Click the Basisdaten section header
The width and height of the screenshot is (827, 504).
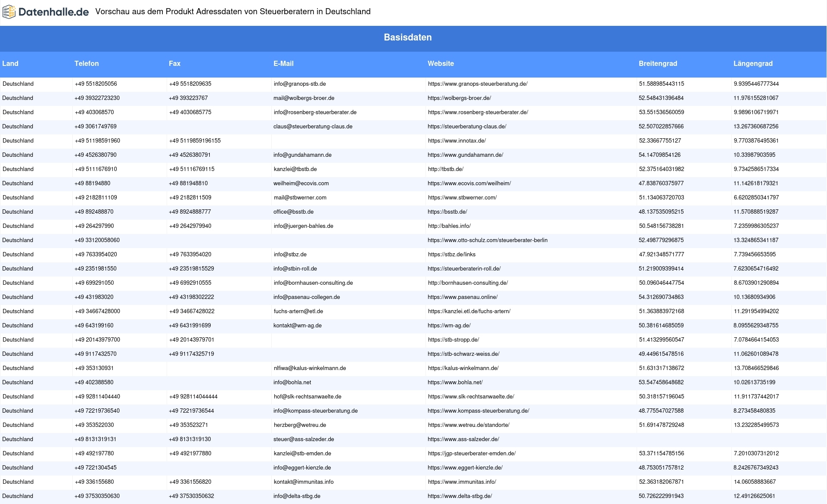click(x=407, y=37)
